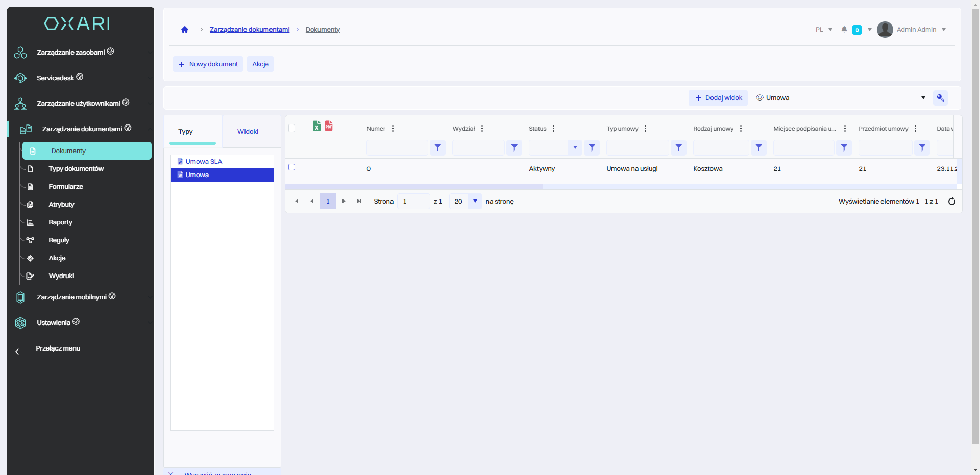Select Umowa SLA document type
The height and width of the screenshot is (475, 980).
pos(204,162)
